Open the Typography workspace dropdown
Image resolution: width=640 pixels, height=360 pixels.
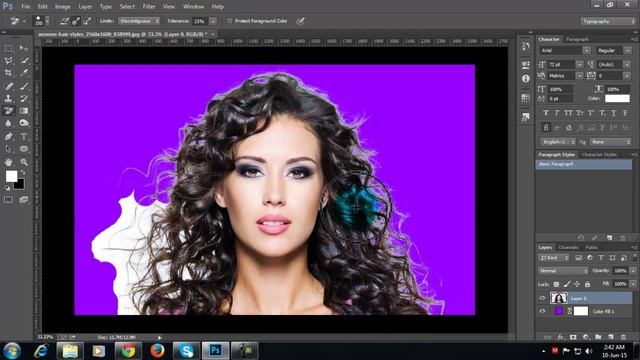click(608, 21)
